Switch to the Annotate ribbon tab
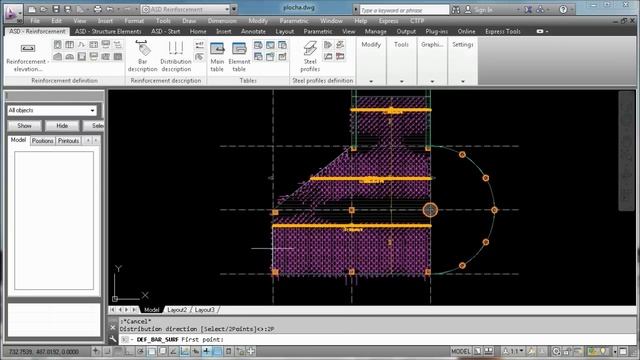640x360 pixels. [253, 31]
